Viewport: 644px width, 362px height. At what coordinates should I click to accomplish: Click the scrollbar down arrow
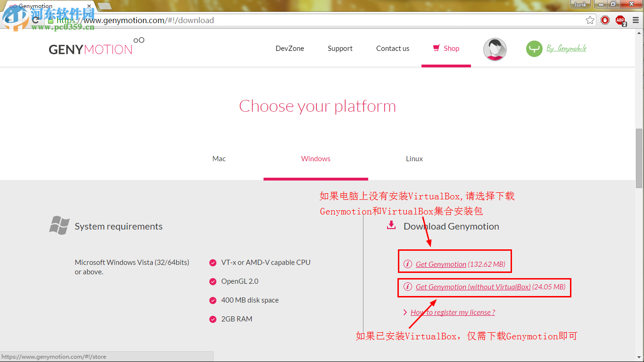pos(639,358)
